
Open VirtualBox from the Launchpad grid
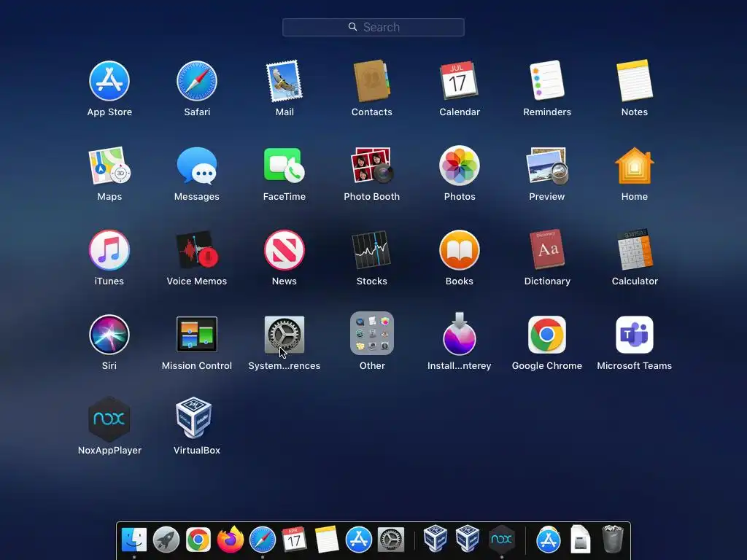pos(194,418)
